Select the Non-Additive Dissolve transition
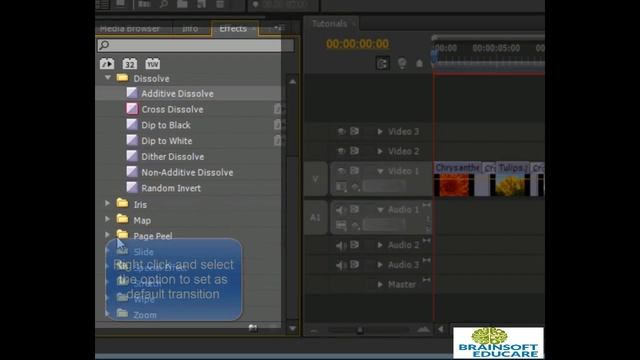Screen dimensions: 640x360 click(187, 173)
